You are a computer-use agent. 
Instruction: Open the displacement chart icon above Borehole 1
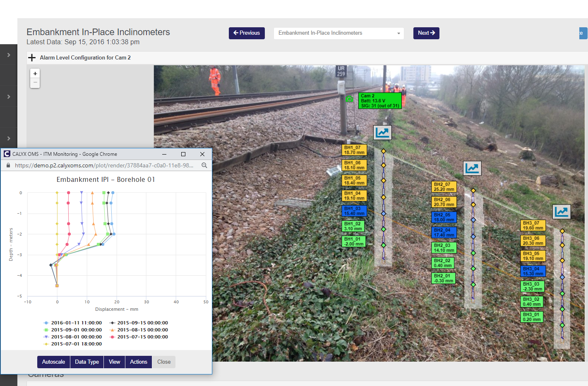tap(382, 132)
